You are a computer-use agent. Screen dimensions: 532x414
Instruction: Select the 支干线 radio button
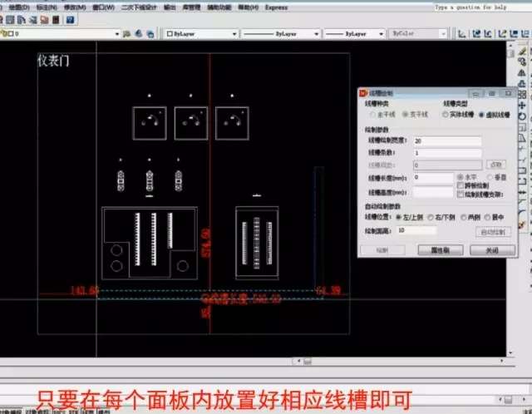(x=405, y=115)
